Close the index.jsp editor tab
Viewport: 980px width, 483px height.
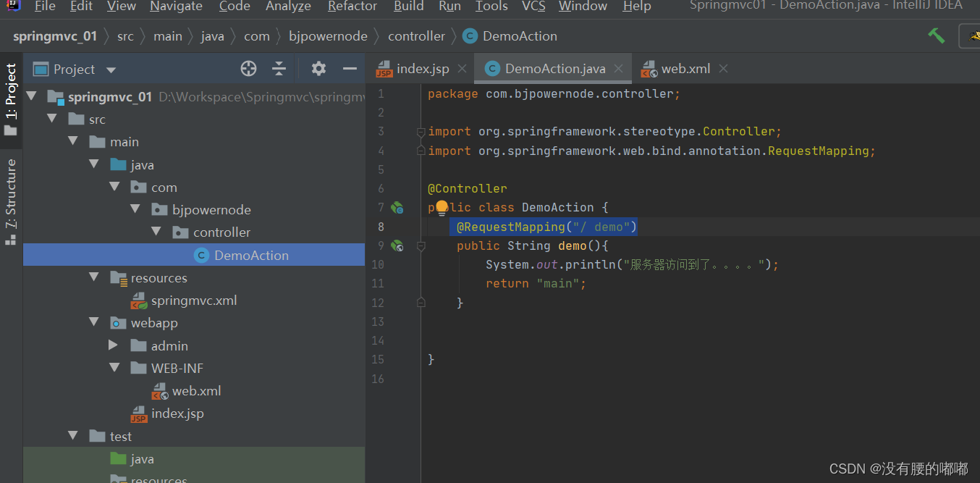point(462,69)
